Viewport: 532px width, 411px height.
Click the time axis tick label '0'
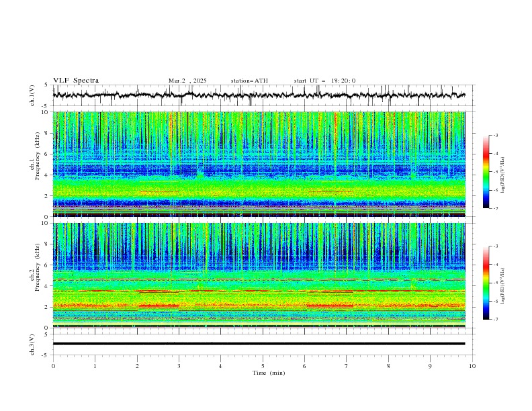pos(53,366)
